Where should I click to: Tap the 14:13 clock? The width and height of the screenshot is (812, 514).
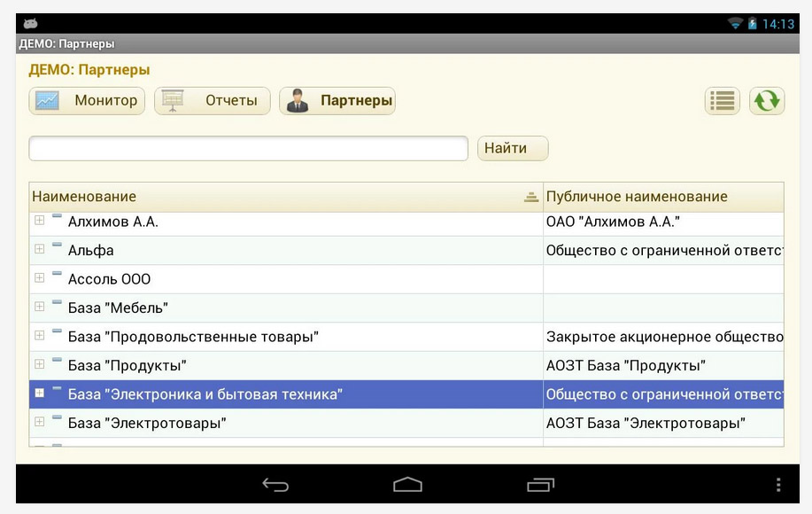[x=777, y=24]
